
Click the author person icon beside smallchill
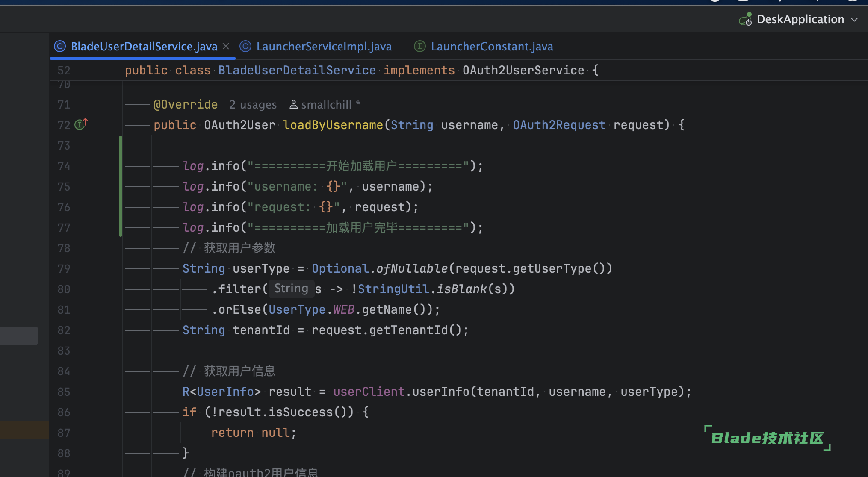tap(293, 104)
